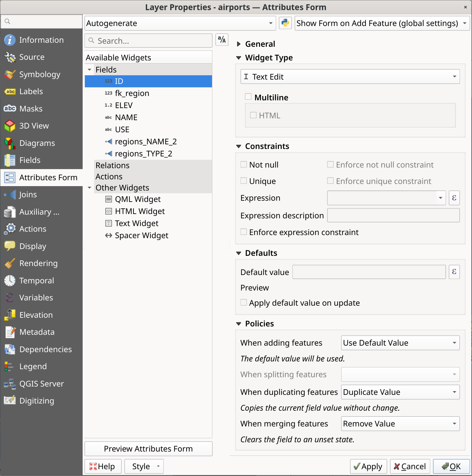Select the fk_region field in the tree
Viewport: 472px width, 476px height.
click(x=132, y=93)
